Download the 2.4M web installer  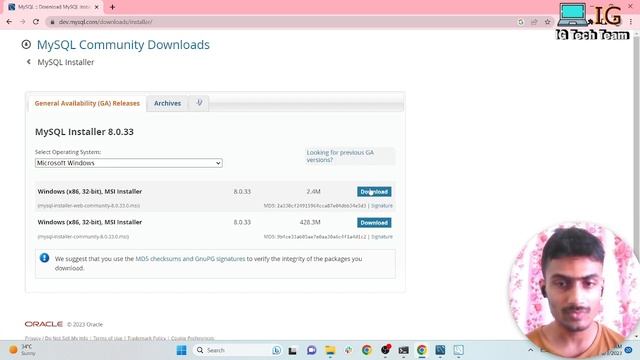(374, 191)
